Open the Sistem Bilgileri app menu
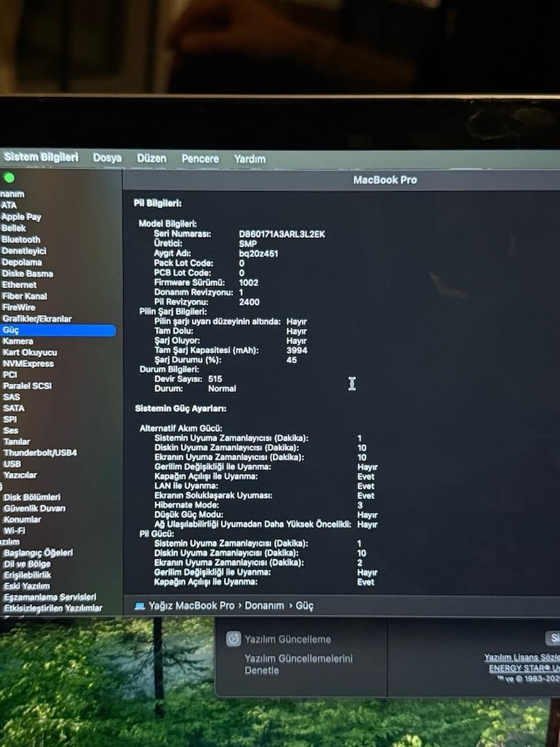 pos(41,157)
